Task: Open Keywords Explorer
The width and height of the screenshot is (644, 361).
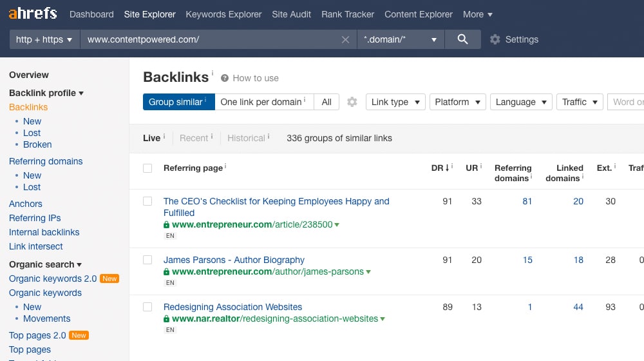Action: click(223, 14)
